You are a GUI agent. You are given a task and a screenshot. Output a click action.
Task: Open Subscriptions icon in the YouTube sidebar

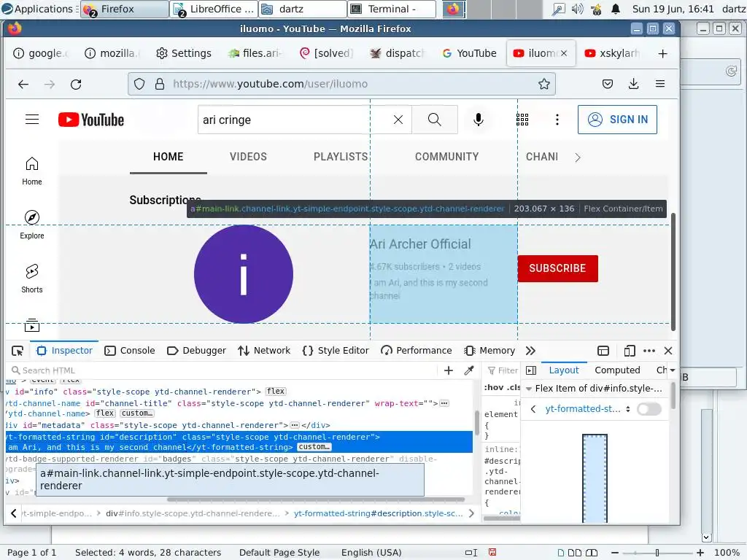point(32,325)
